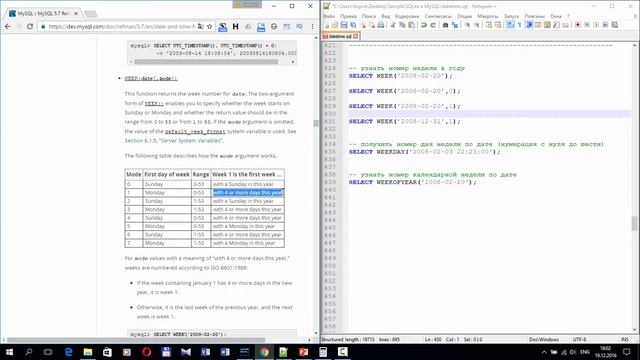Screen dimensions: 640x360
Task: Click line 435 SELECT WEEKDAY statement
Action: (424, 152)
